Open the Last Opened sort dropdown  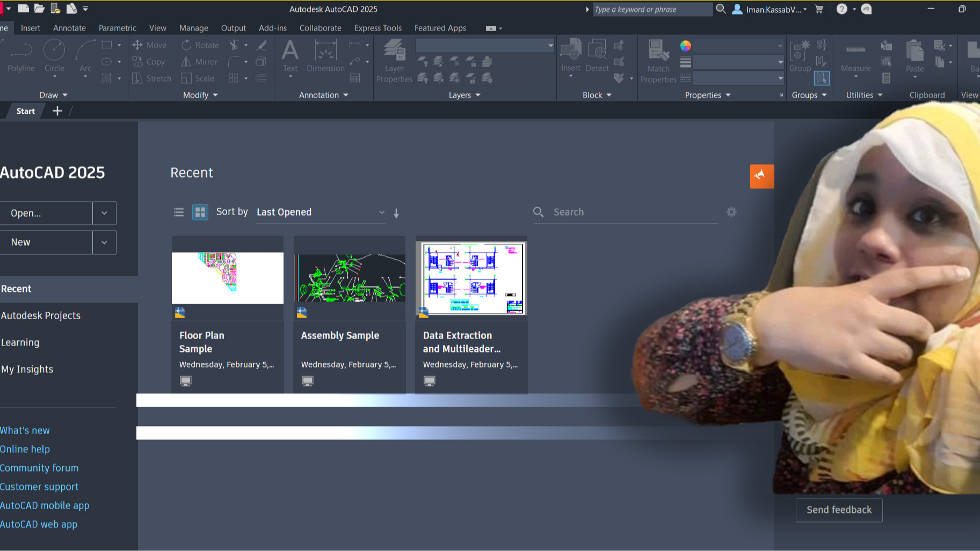pos(320,212)
